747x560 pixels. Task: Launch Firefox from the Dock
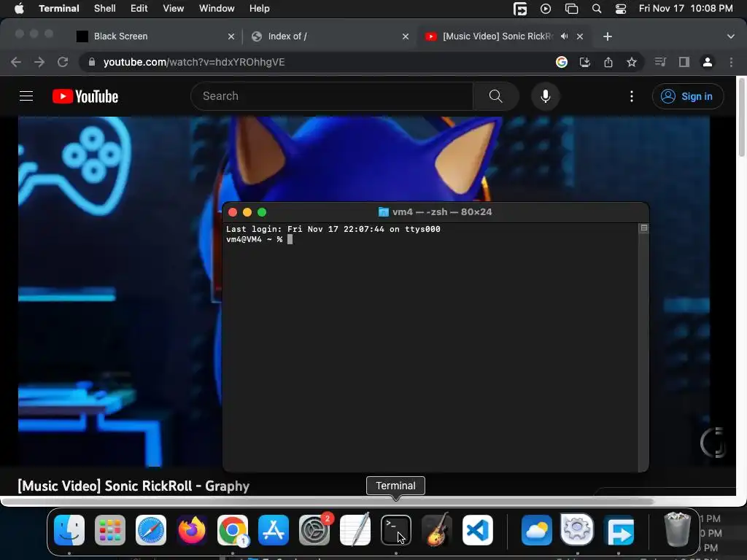coord(192,530)
